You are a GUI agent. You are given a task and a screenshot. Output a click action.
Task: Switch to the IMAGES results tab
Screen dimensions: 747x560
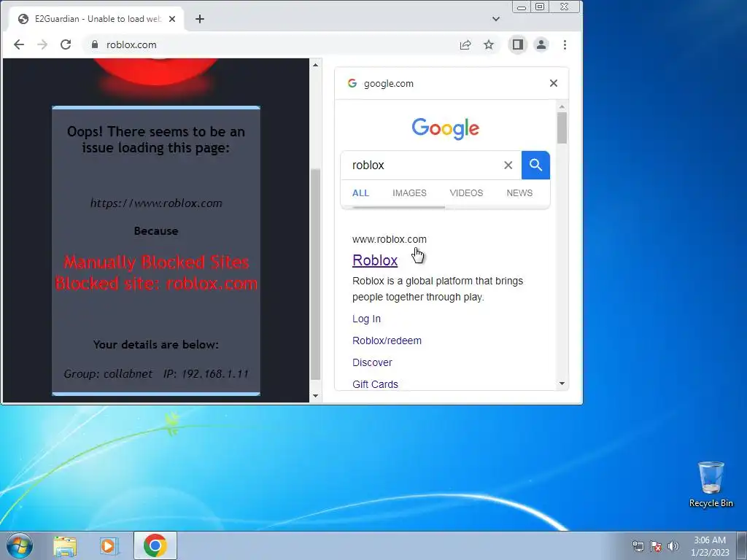pos(410,192)
